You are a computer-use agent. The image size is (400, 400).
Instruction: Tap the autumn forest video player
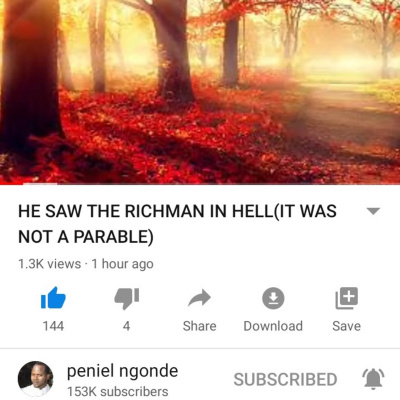click(x=200, y=92)
